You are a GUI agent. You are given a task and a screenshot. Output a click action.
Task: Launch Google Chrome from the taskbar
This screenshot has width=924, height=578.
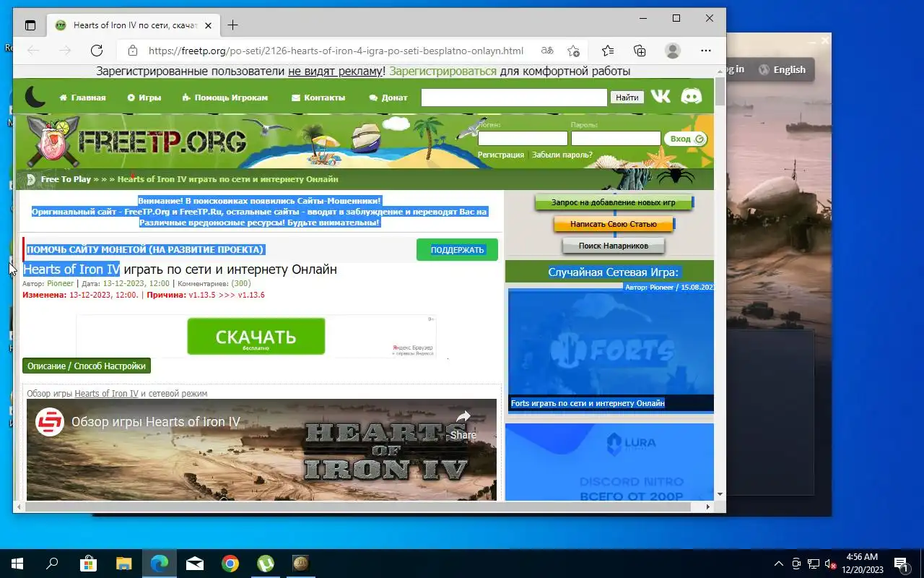230,564
